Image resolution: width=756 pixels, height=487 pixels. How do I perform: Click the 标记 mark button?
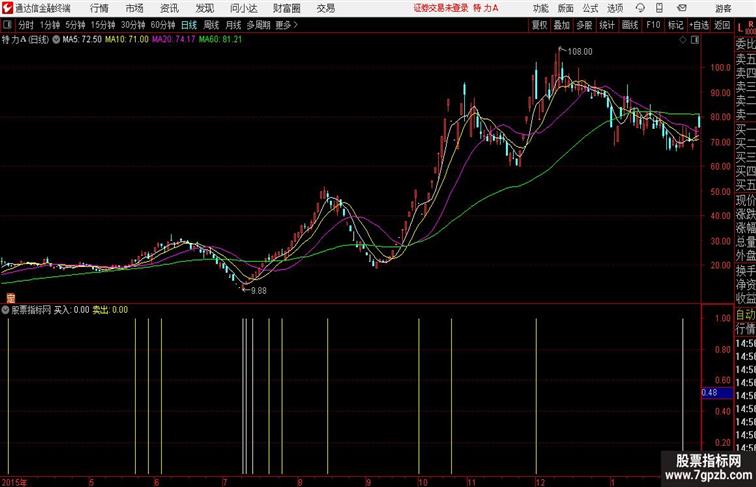(675, 25)
